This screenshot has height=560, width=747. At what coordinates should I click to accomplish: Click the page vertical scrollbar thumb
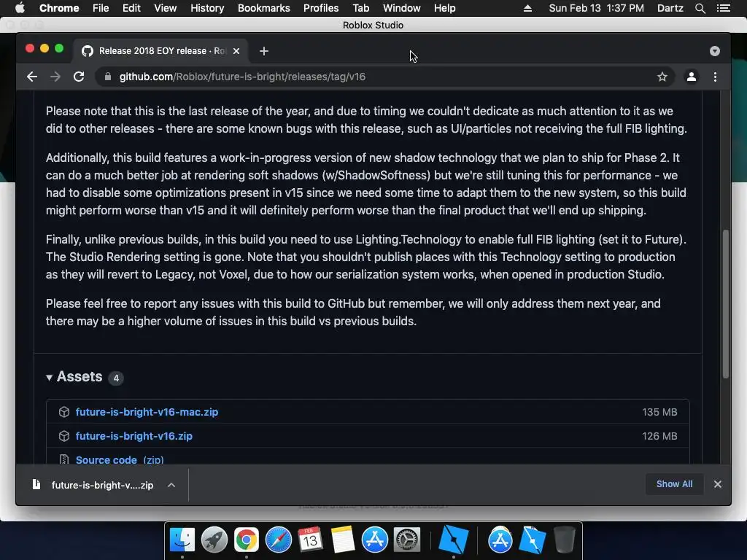click(x=726, y=304)
